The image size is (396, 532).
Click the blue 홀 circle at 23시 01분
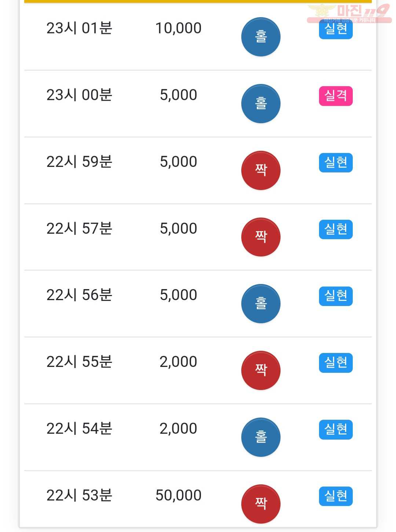pos(261,37)
